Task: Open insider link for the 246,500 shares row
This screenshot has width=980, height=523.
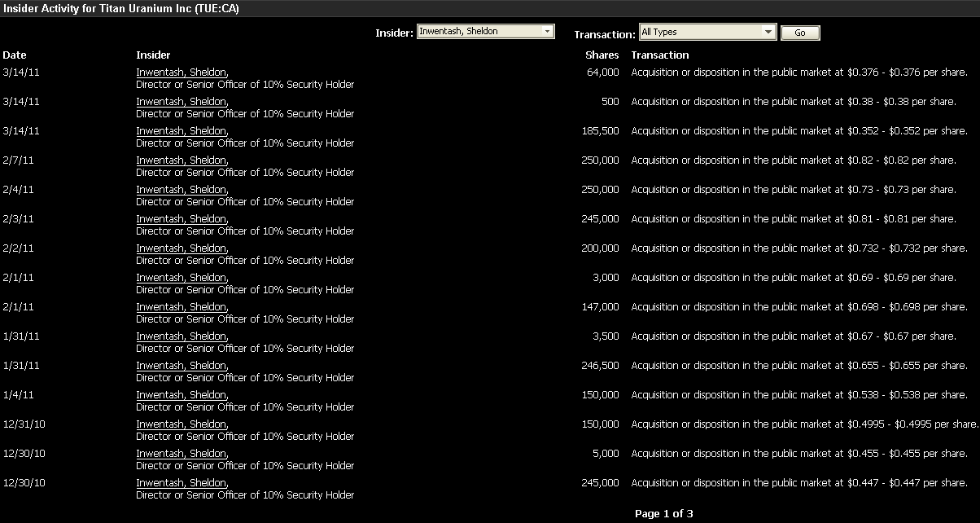Action: coord(181,366)
